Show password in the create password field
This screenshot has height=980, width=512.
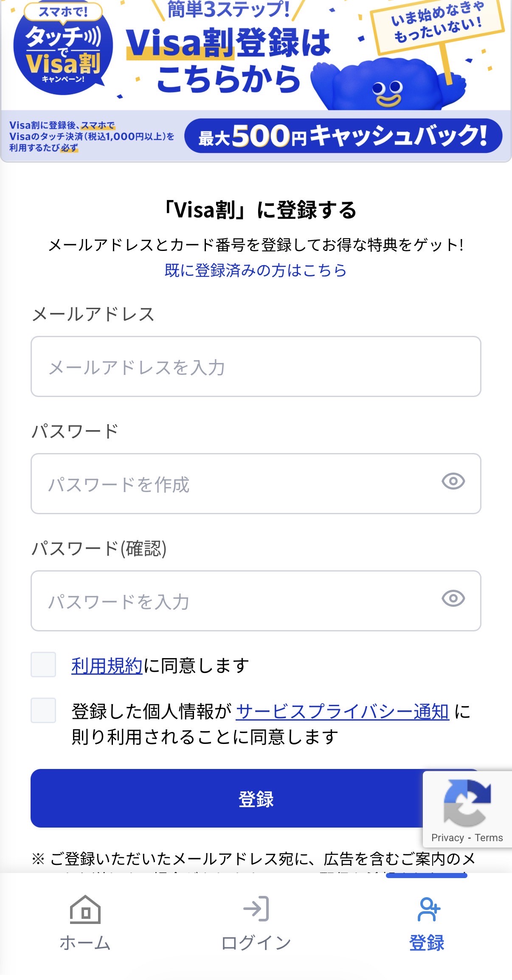coord(453,482)
